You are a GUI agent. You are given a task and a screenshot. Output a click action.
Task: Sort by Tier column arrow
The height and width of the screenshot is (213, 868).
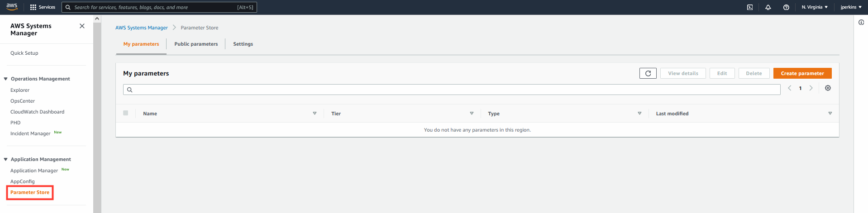472,114
